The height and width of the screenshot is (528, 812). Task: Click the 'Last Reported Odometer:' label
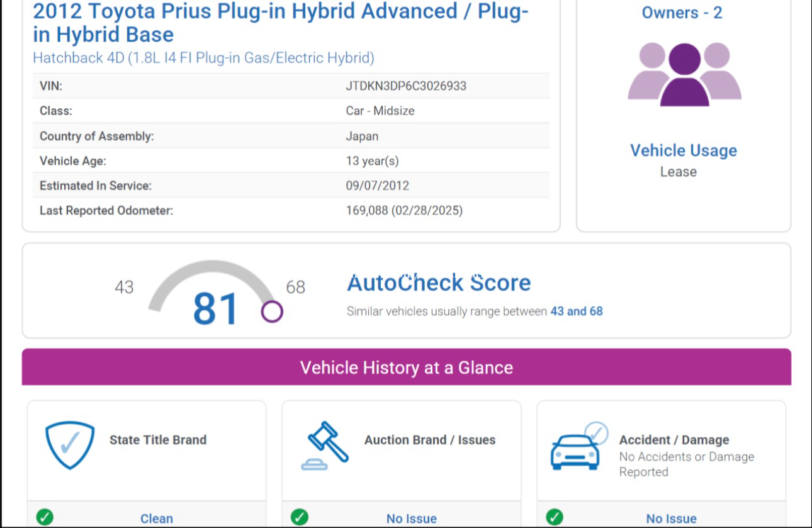pyautogui.click(x=106, y=210)
